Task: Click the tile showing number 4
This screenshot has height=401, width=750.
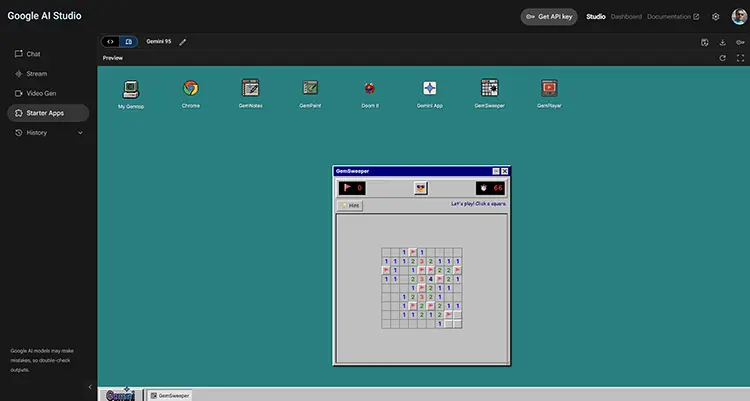Action: (430, 279)
